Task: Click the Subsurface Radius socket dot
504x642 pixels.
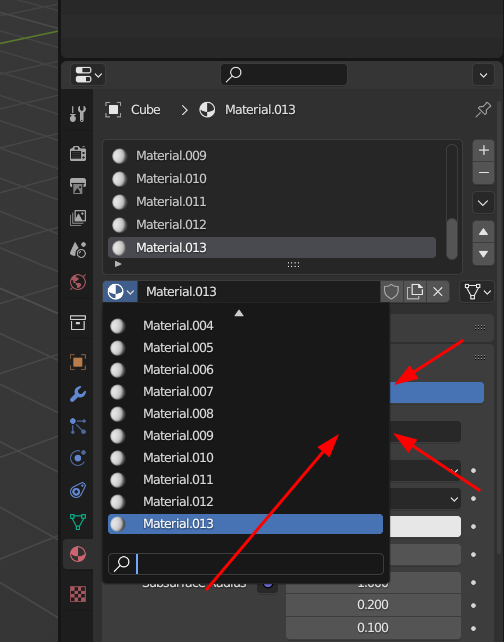Action: pyautogui.click(x=268, y=585)
